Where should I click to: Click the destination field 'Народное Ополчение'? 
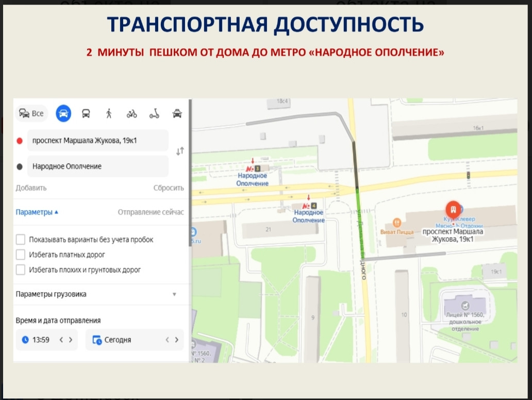(98, 166)
